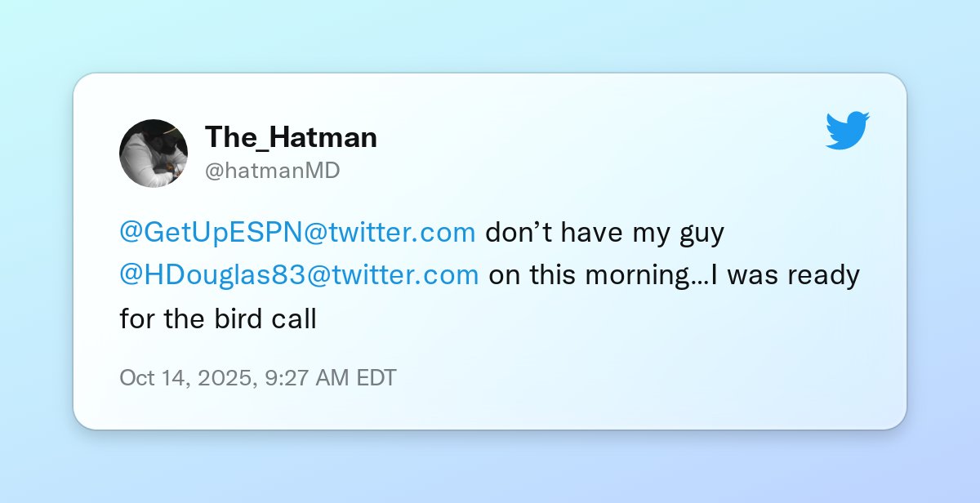Click the word "call" ending the tweet
Screen dimensions: 980x503
[292, 318]
